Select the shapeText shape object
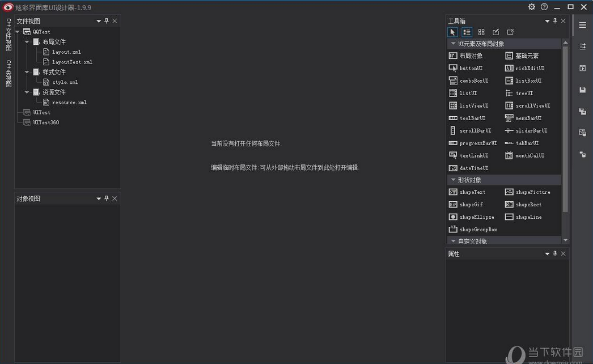The width and height of the screenshot is (593, 364). [x=467, y=192]
